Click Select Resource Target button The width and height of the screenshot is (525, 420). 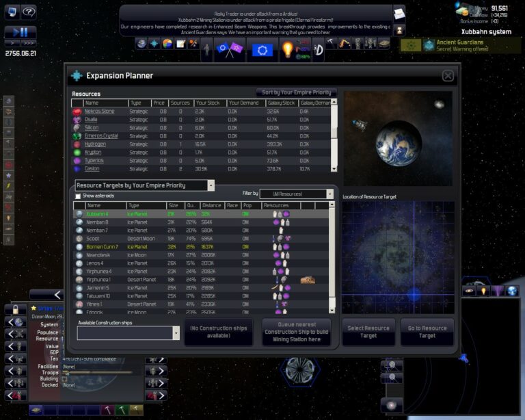point(368,332)
